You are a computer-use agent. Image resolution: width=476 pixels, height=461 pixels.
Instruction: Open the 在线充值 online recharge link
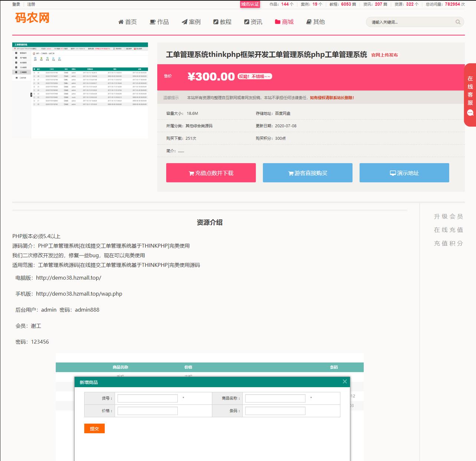pos(448,230)
